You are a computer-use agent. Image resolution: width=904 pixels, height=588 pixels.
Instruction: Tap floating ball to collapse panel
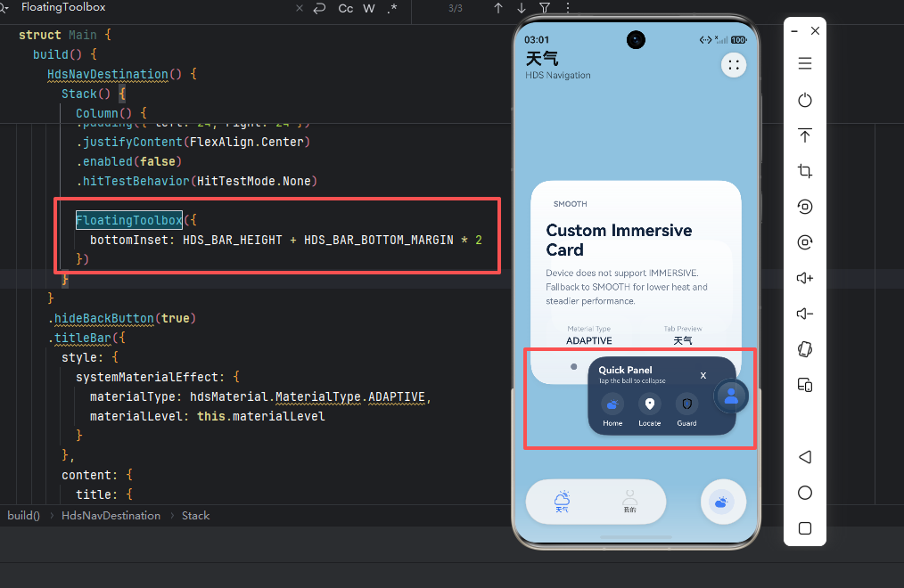[x=731, y=396]
